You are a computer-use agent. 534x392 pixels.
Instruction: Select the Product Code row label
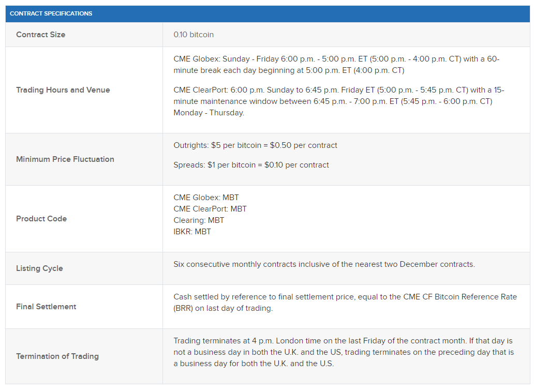pos(41,219)
